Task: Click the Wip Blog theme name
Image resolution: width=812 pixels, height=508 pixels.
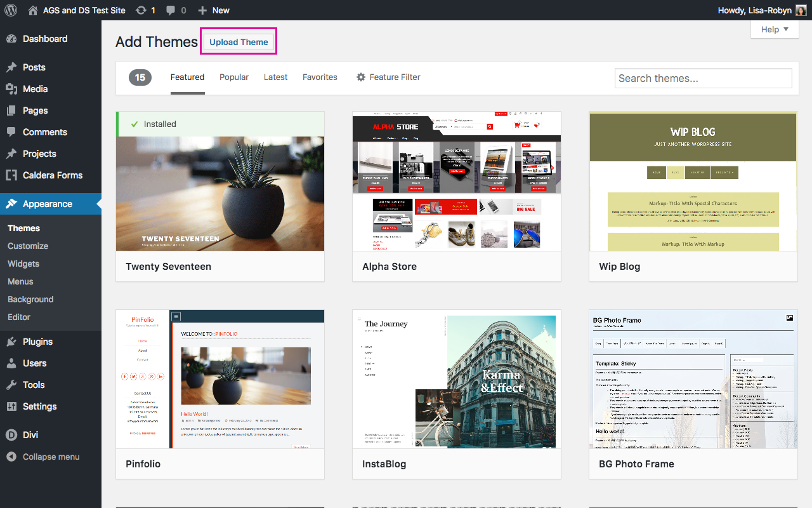Action: pos(620,267)
